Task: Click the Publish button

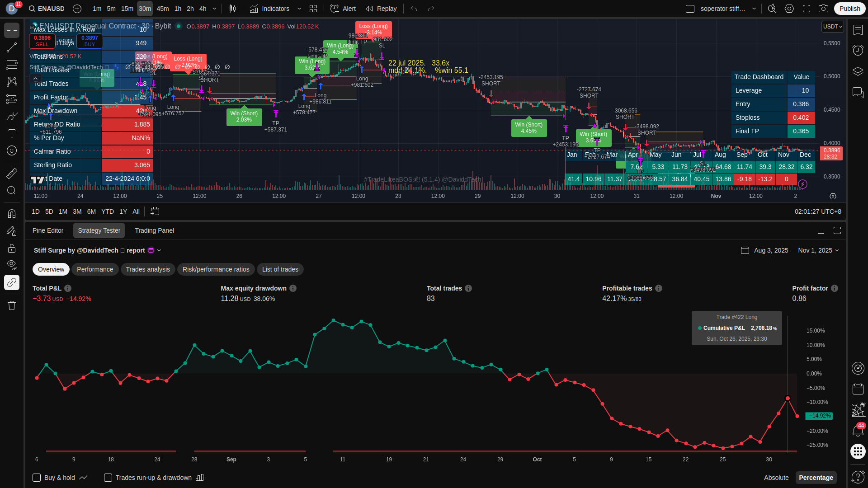Action: point(849,9)
